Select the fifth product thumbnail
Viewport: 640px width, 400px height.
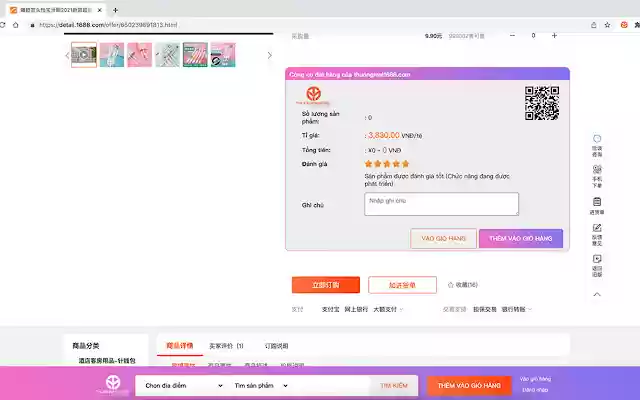pyautogui.click(x=195, y=55)
